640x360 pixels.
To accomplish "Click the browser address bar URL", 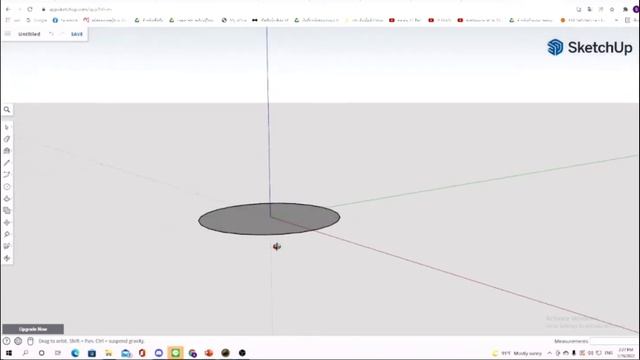I will tap(80, 9).
